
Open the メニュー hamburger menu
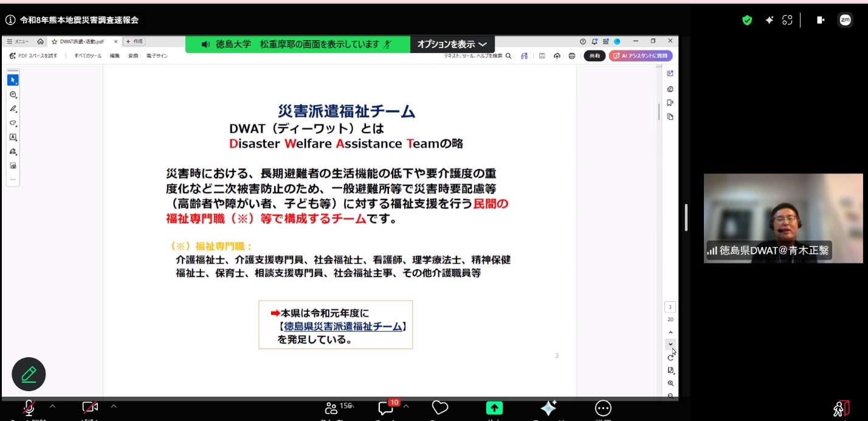(17, 41)
